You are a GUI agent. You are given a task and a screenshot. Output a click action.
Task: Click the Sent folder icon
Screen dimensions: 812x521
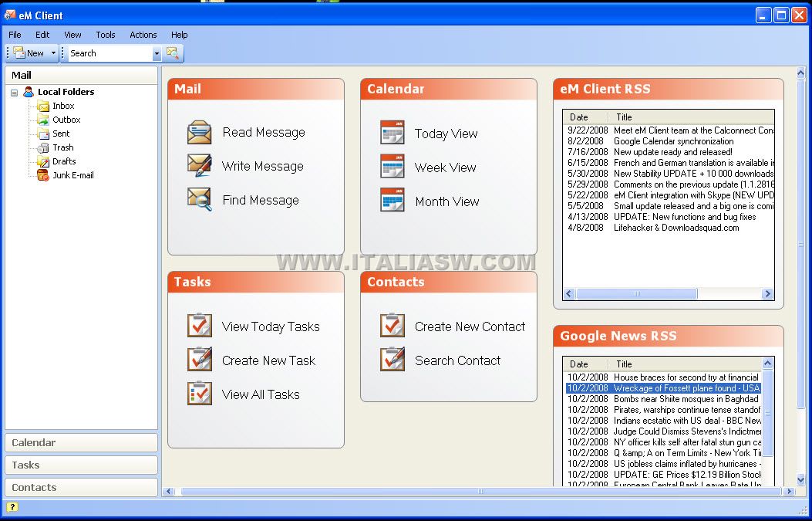pyautogui.click(x=43, y=134)
